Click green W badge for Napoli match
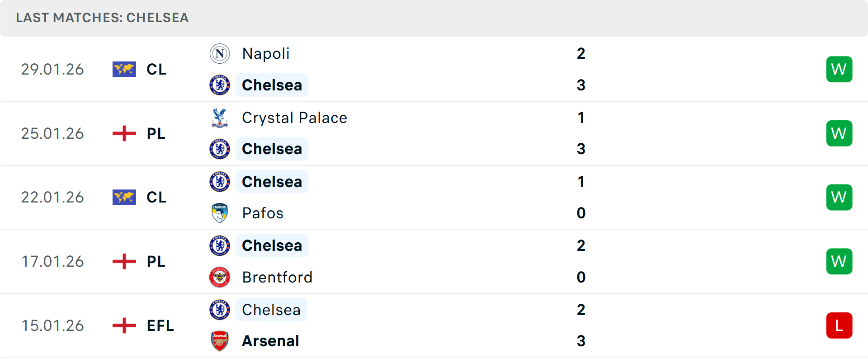The height and width of the screenshot is (358, 868). click(839, 69)
